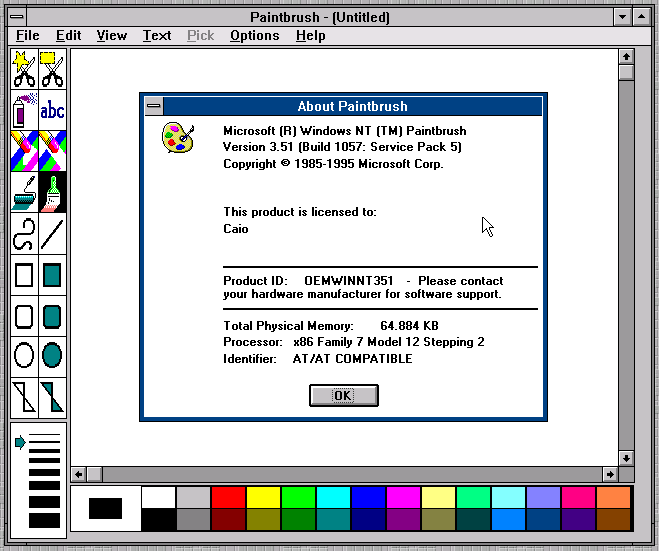
Task: Pick the orange color swatch
Action: 613,497
